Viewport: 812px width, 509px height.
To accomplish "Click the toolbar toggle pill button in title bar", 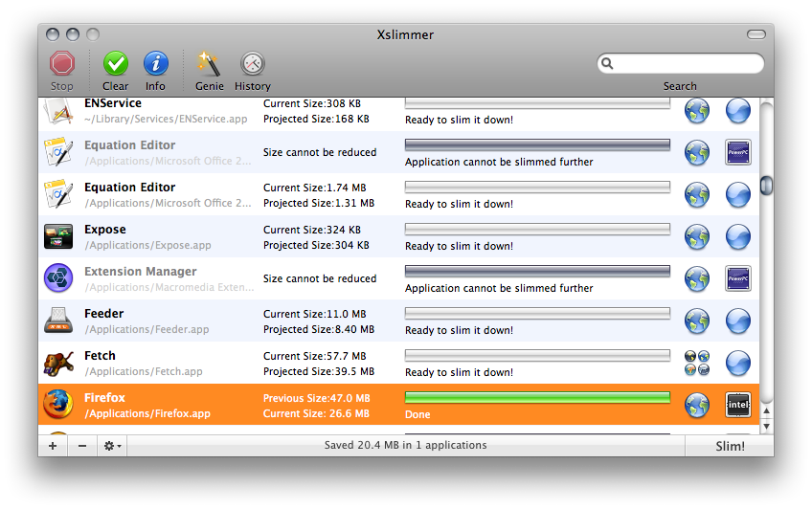I will pos(756,34).
